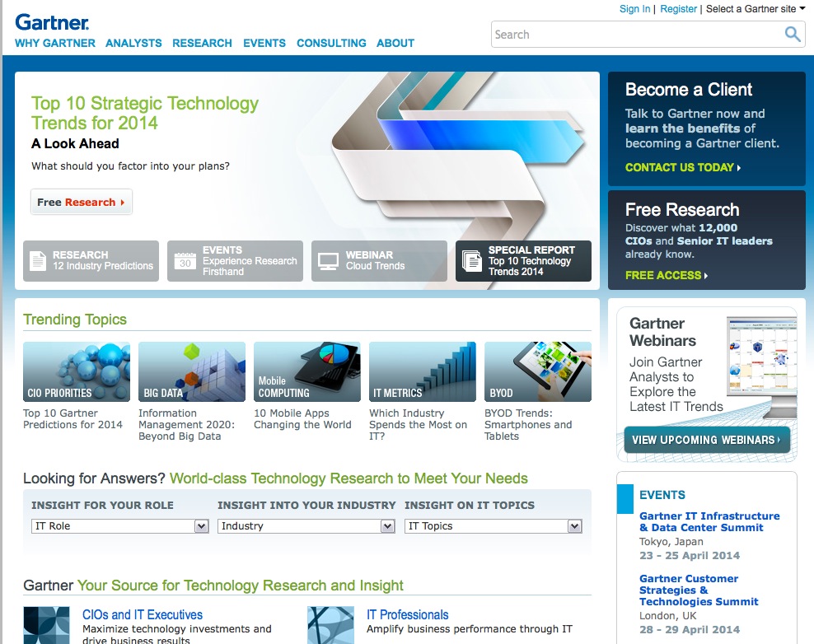Go to the Consulting menu item
Screen dimensions: 814x644
(331, 43)
